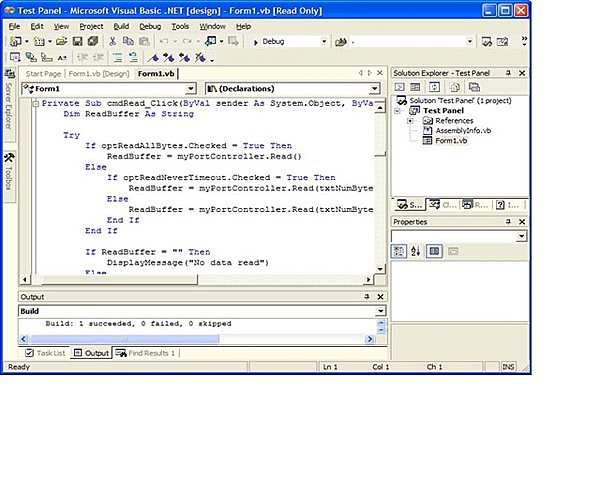Click the Save All toolbar icon
Image resolution: width=600 pixels, height=480 pixels.
pyautogui.click(x=93, y=41)
